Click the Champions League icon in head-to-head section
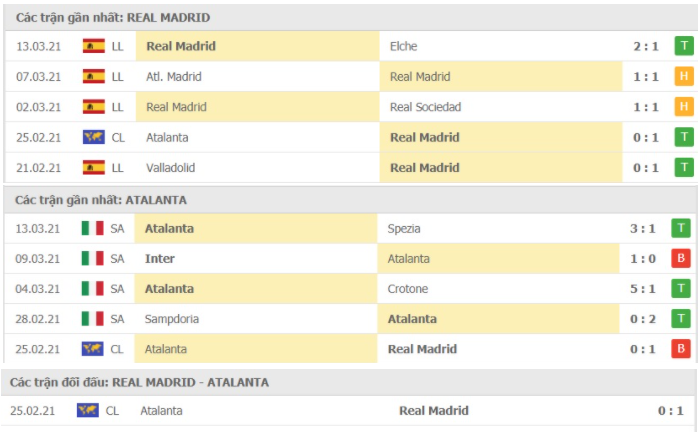Image resolution: width=698 pixels, height=432 pixels. tap(88, 411)
